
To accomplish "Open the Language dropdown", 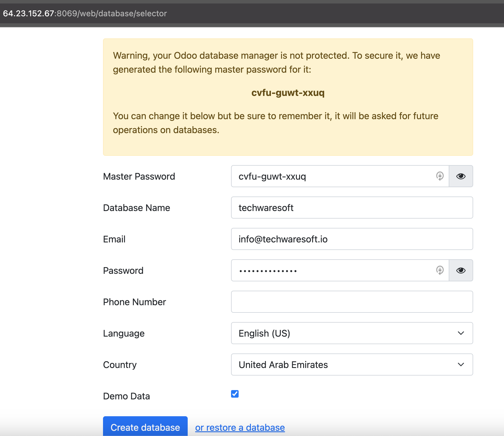I will tap(352, 333).
